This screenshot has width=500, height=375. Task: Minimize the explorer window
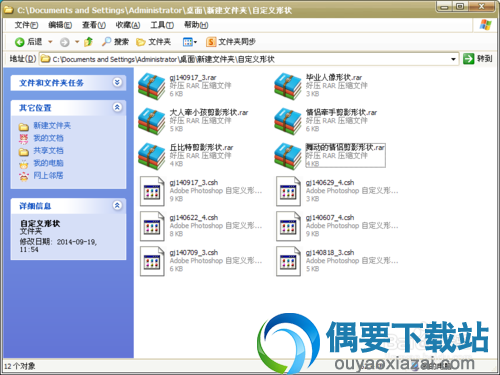pos(444,6)
